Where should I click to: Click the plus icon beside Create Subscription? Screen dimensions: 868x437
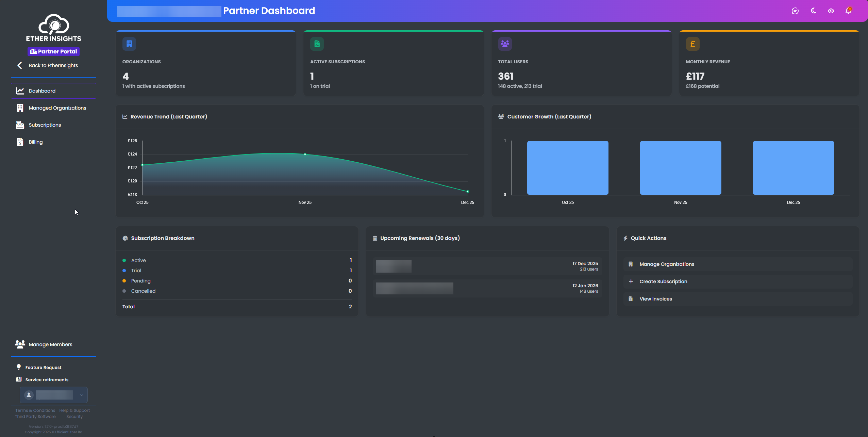tap(631, 281)
